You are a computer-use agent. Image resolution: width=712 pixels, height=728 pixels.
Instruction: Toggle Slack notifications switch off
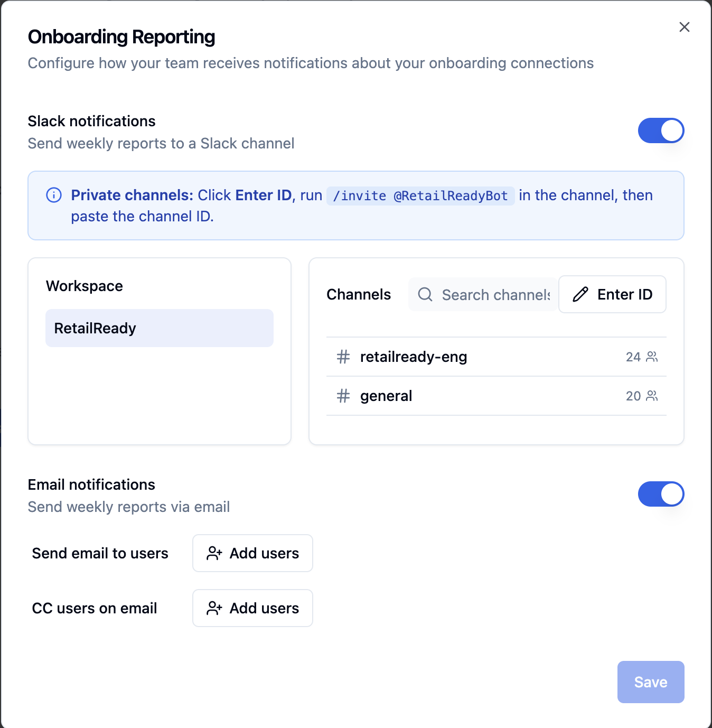pyautogui.click(x=661, y=130)
